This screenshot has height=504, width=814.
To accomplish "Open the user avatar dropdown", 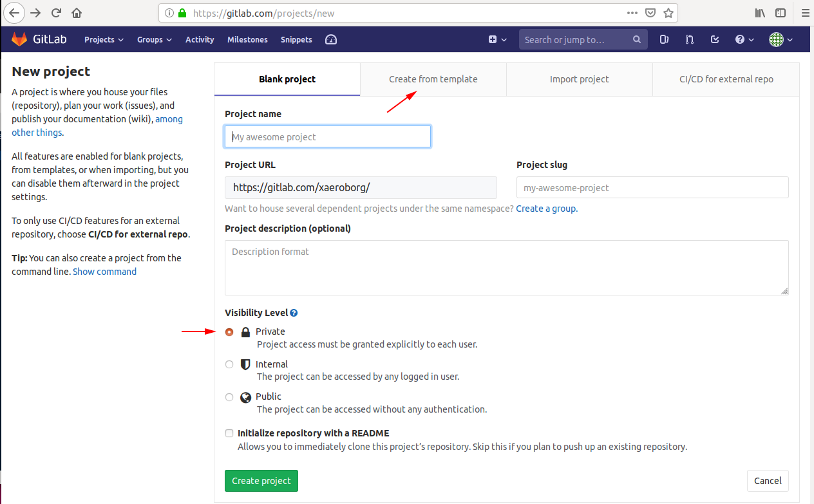I will [x=781, y=39].
